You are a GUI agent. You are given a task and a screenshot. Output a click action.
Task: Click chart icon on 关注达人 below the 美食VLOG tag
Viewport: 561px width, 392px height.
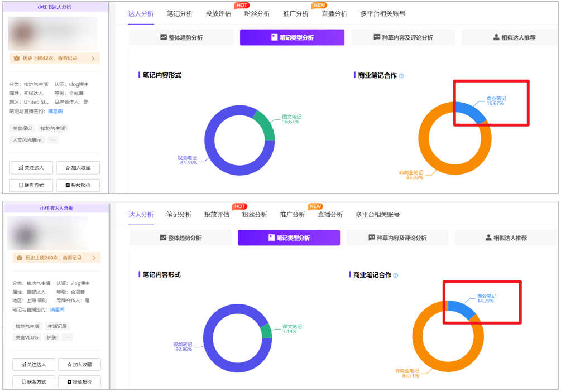pyautogui.click(x=23, y=365)
